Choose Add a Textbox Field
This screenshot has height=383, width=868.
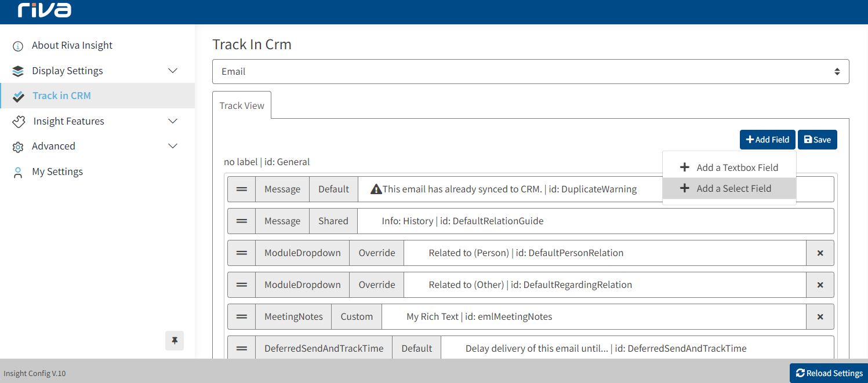click(x=729, y=167)
